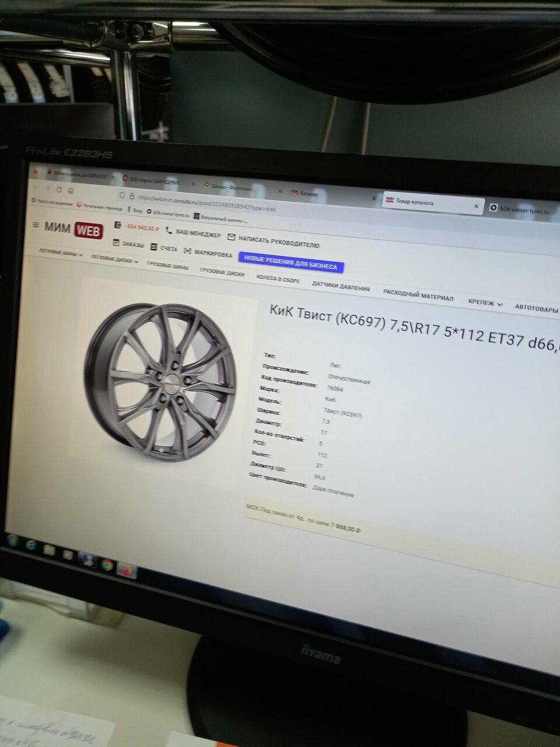Open the РАСХОДНЫЙ МАТЕРИАЛ menu item
The height and width of the screenshot is (747, 560).
[418, 295]
